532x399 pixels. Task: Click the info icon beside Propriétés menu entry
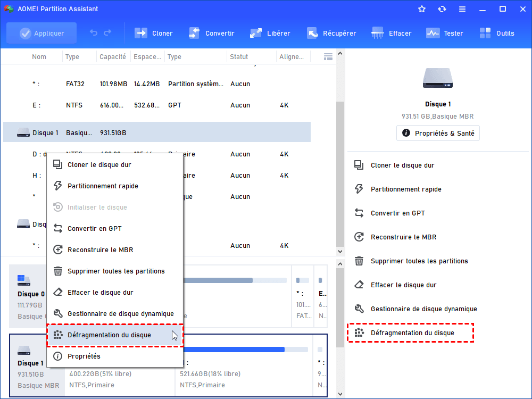click(57, 356)
